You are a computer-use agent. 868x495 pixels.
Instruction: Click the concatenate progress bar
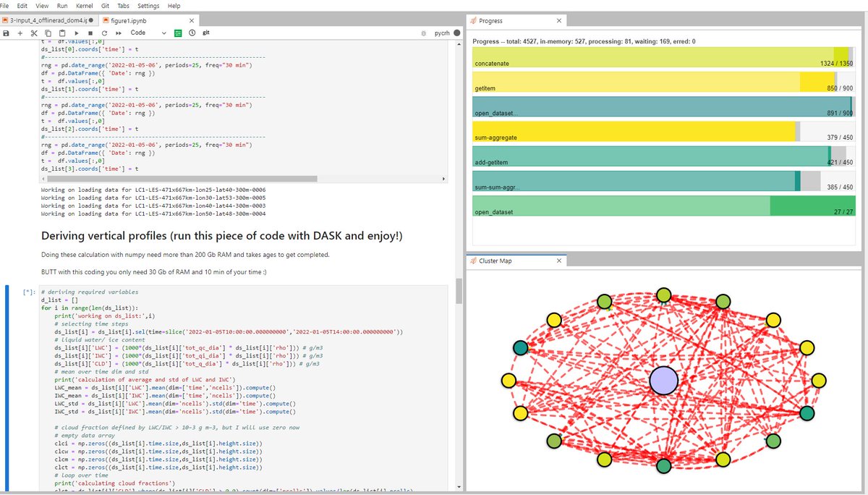point(663,59)
